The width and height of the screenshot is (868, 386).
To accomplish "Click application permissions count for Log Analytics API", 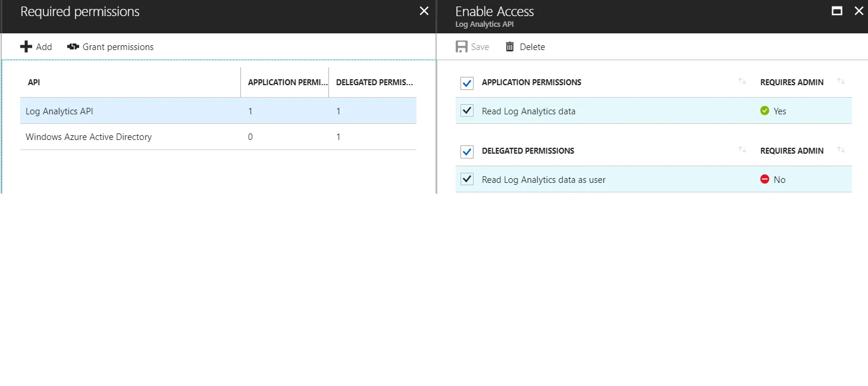I will coord(250,111).
